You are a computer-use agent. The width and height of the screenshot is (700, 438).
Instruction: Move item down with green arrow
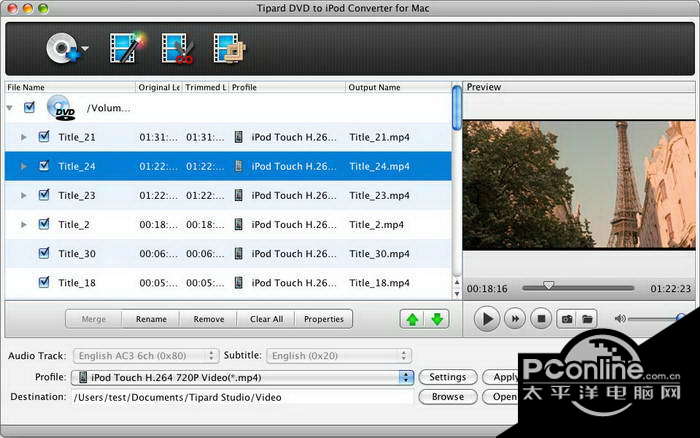pos(437,319)
